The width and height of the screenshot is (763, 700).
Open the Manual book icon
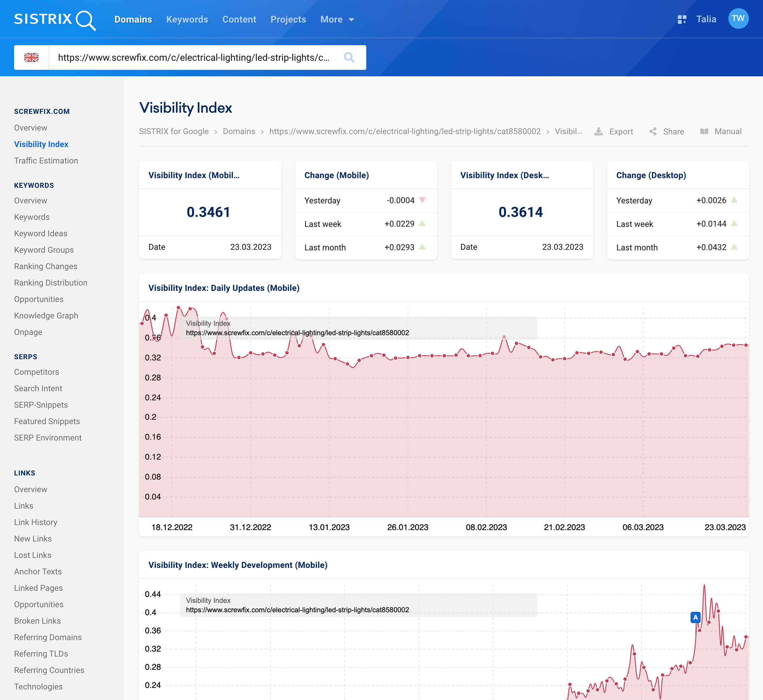[x=704, y=131]
